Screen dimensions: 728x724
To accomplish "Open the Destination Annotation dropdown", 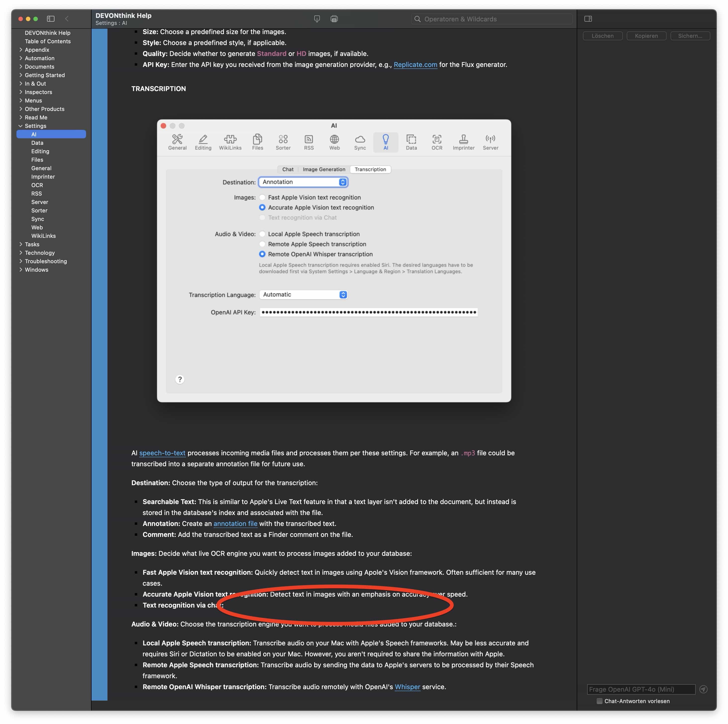I will [x=303, y=182].
